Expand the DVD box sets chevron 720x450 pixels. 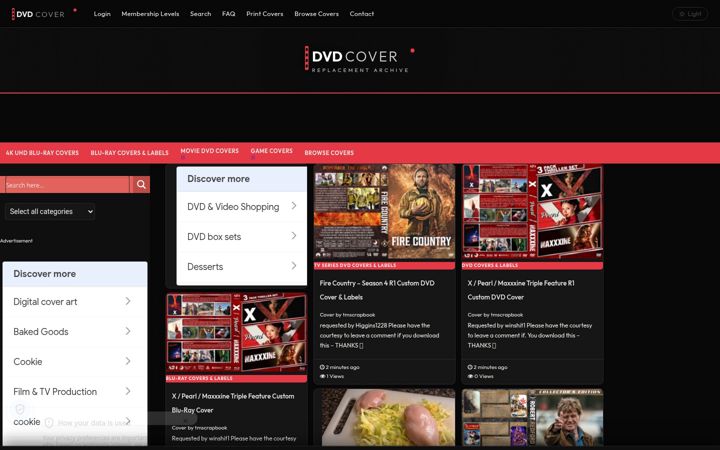tap(294, 236)
